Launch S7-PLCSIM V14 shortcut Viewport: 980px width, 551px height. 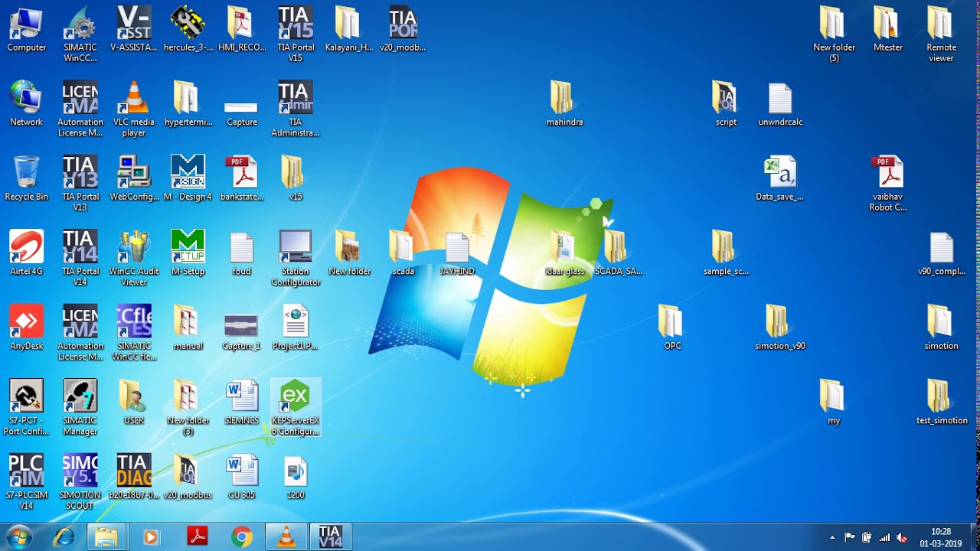[26, 482]
